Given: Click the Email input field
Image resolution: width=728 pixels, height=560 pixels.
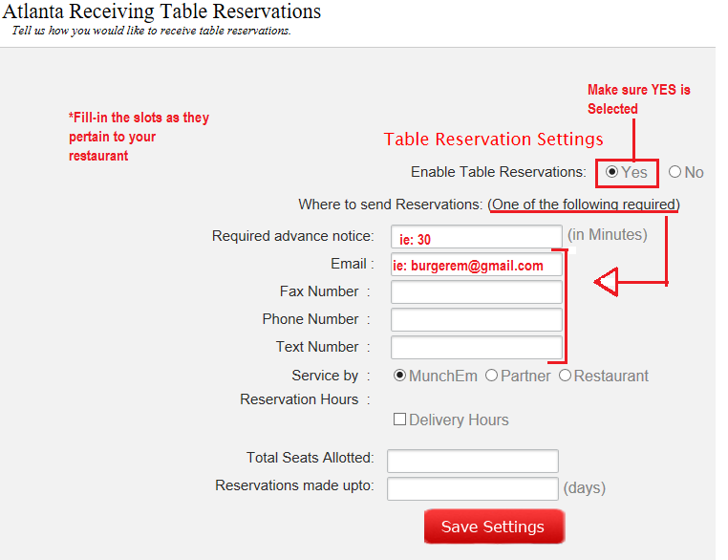Looking at the screenshot, I should pyautogui.click(x=476, y=265).
